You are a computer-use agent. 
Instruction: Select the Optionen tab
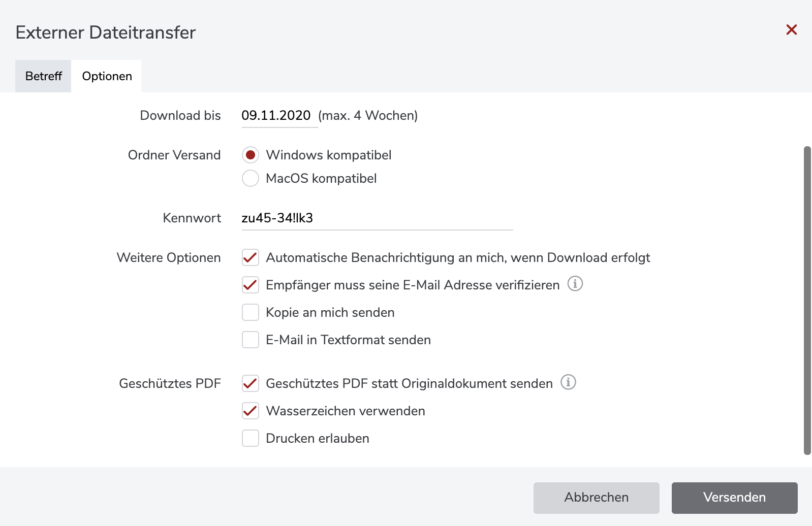pos(107,76)
